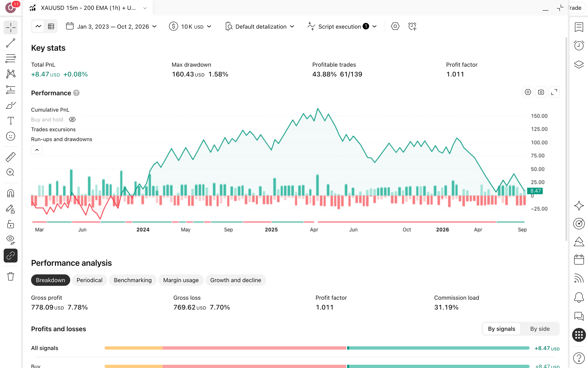Click the Performance help question mark
Image resolution: width=588 pixels, height=368 pixels.
(76, 93)
